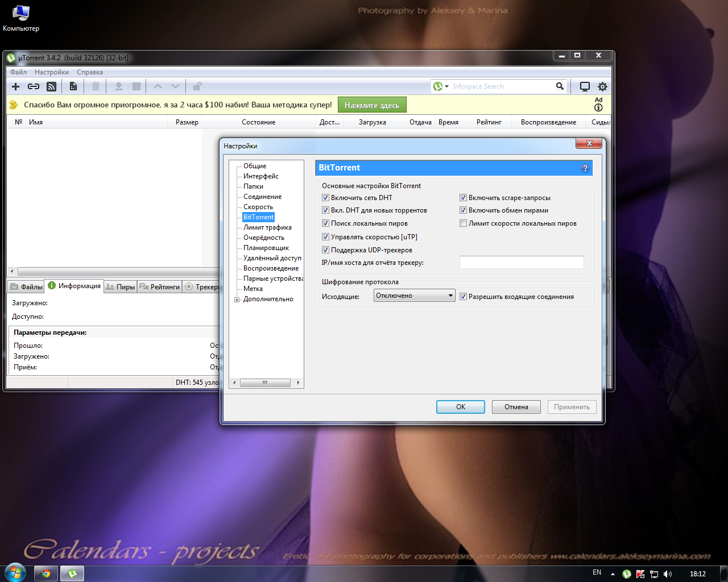Select Удалённый доступ in settings tree
The image size is (728, 582).
[x=272, y=258]
